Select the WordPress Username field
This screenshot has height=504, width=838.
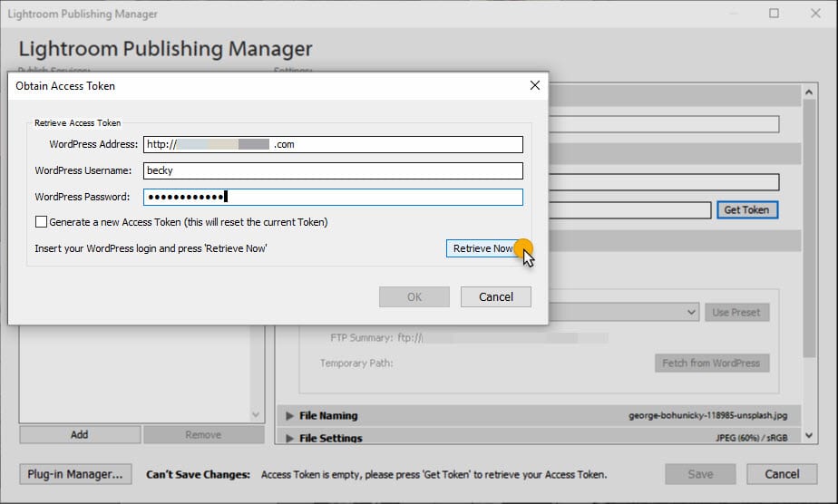[333, 170]
